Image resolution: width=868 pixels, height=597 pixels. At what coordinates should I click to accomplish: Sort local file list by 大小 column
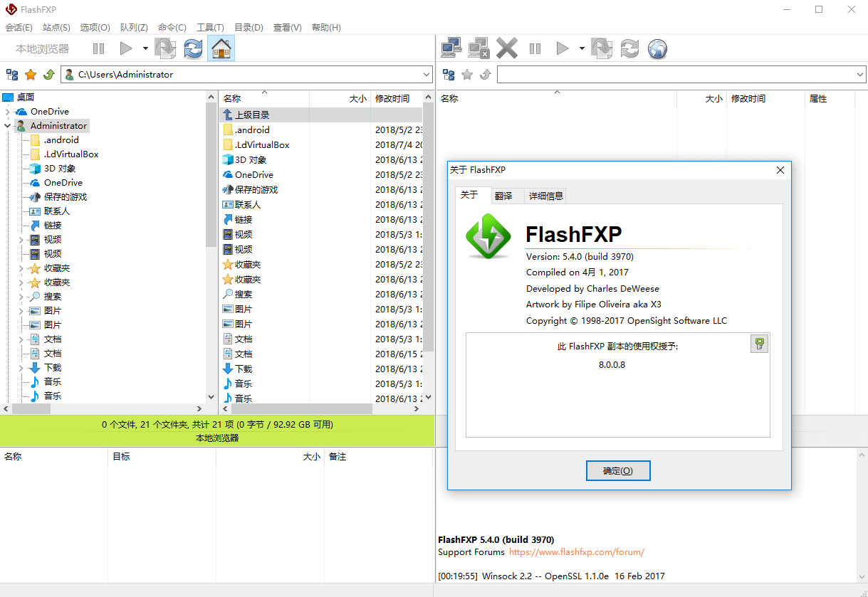(x=340, y=99)
